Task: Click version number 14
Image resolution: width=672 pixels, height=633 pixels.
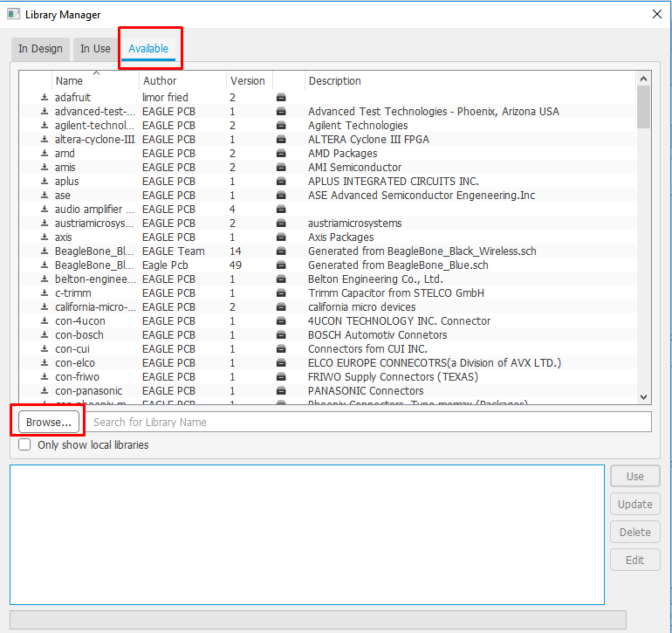Action: coord(236,251)
